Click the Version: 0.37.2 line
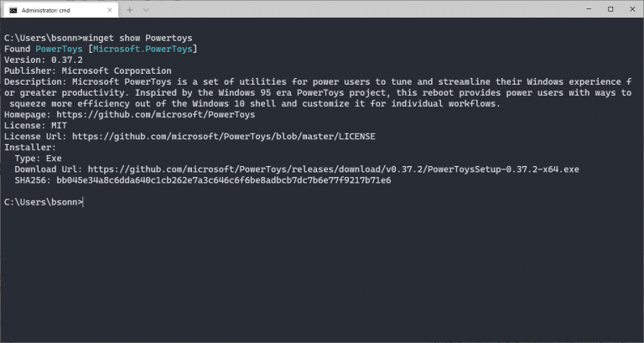This screenshot has height=343, width=644. coord(44,60)
